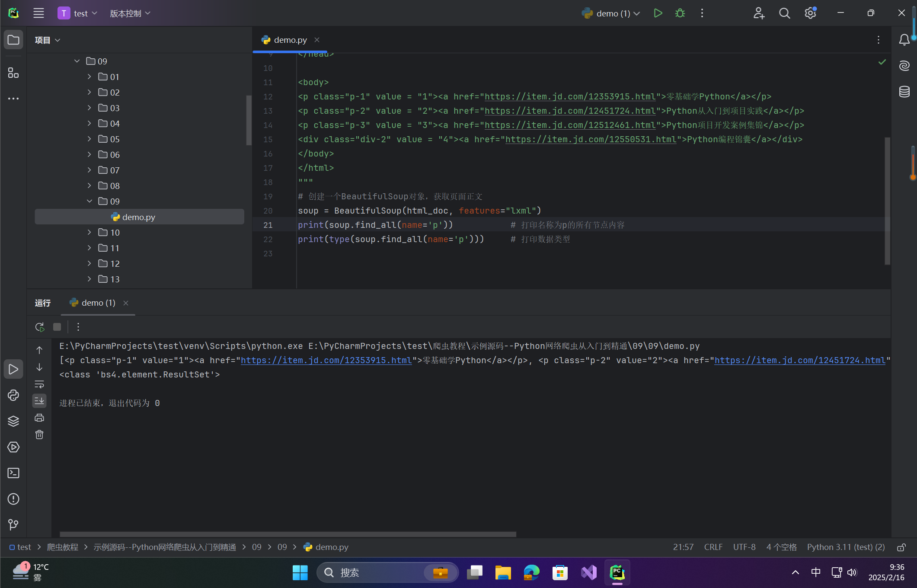
Task: Select demo.py in project tree
Action: (139, 217)
